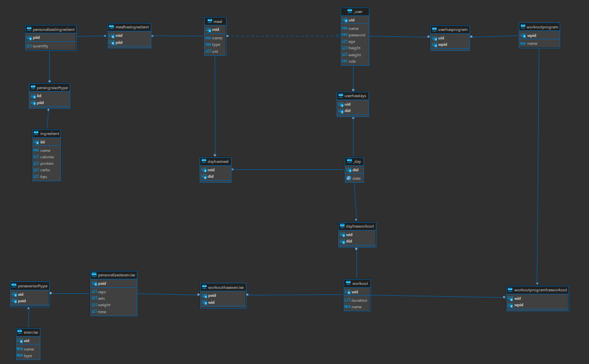Select the userhasdays table title

[x=354, y=95]
